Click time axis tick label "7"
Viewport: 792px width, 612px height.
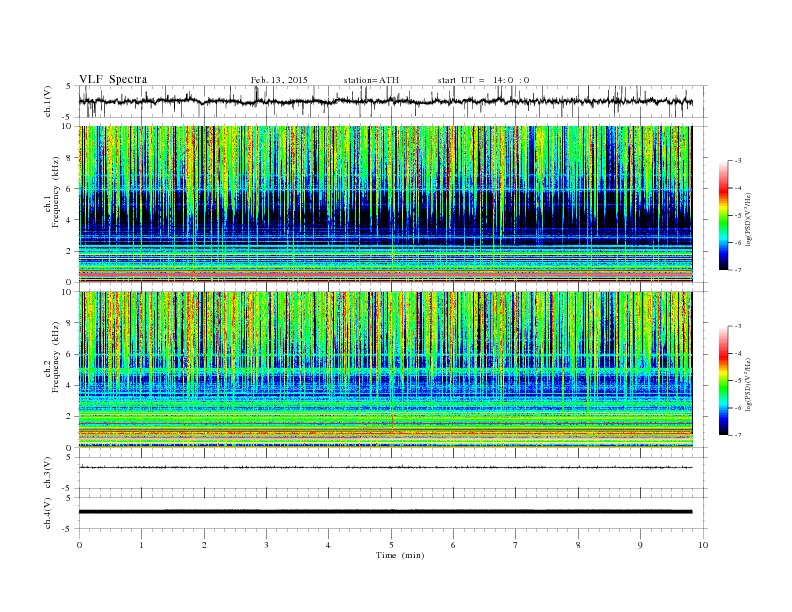(x=516, y=545)
